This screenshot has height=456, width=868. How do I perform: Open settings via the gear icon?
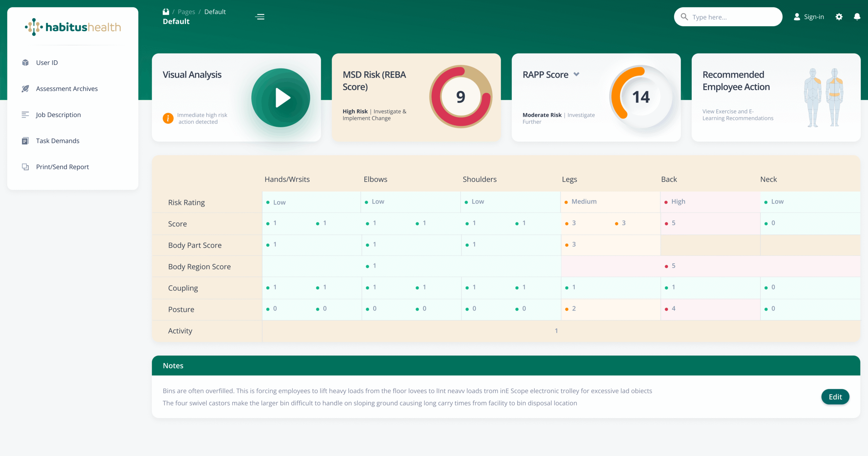click(839, 17)
